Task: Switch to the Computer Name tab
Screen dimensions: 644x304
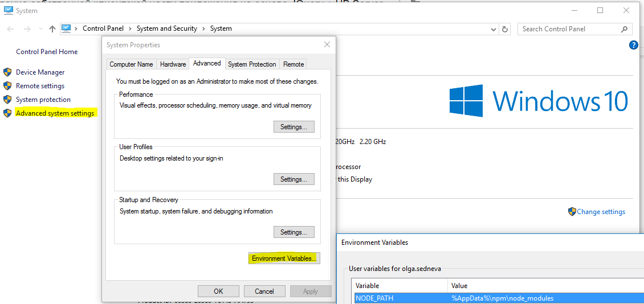Action: [x=131, y=64]
